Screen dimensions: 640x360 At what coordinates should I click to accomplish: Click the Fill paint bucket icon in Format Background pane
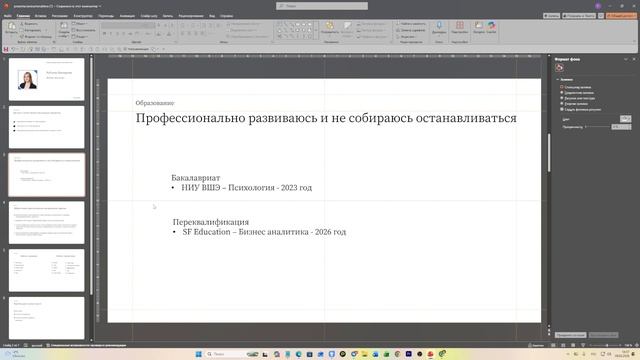point(559,68)
